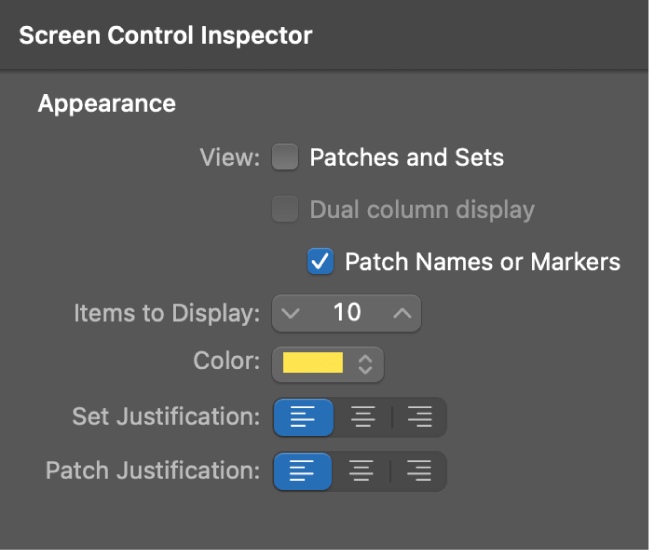Image resolution: width=650 pixels, height=552 pixels.
Task: Click the Appearance section heading
Action: [107, 104]
